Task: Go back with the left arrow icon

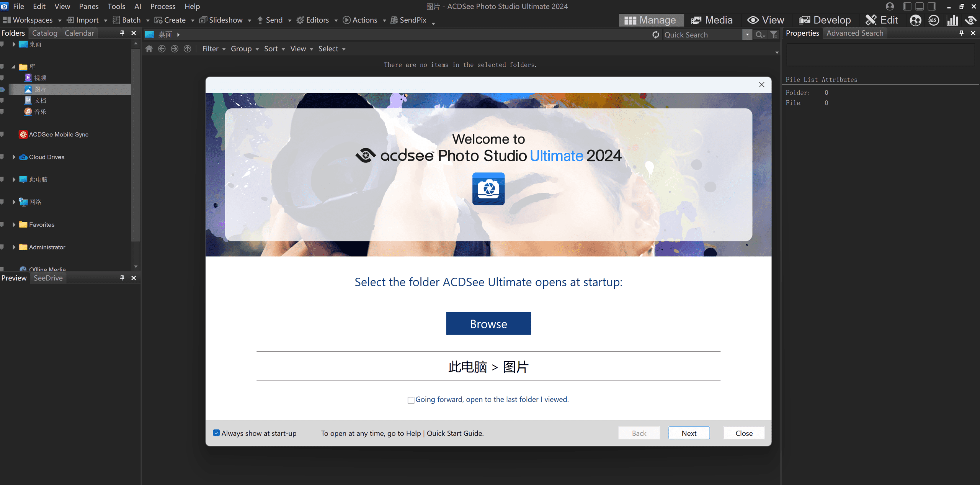Action: pos(162,49)
